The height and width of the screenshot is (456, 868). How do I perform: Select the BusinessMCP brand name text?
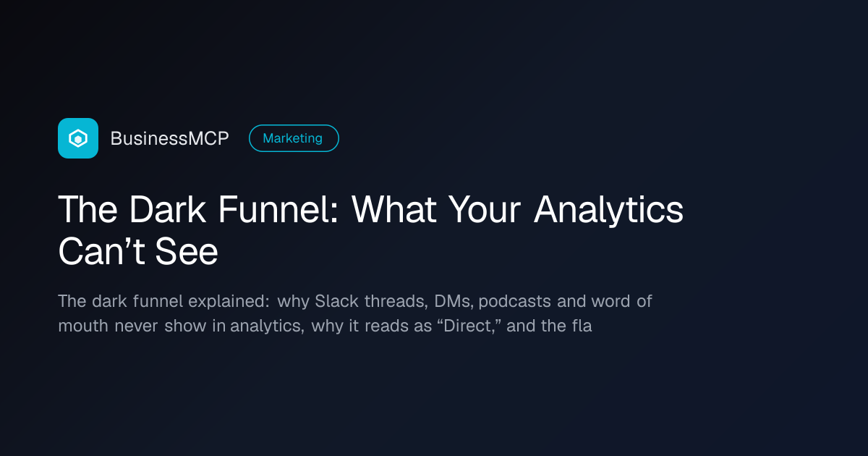tap(169, 138)
